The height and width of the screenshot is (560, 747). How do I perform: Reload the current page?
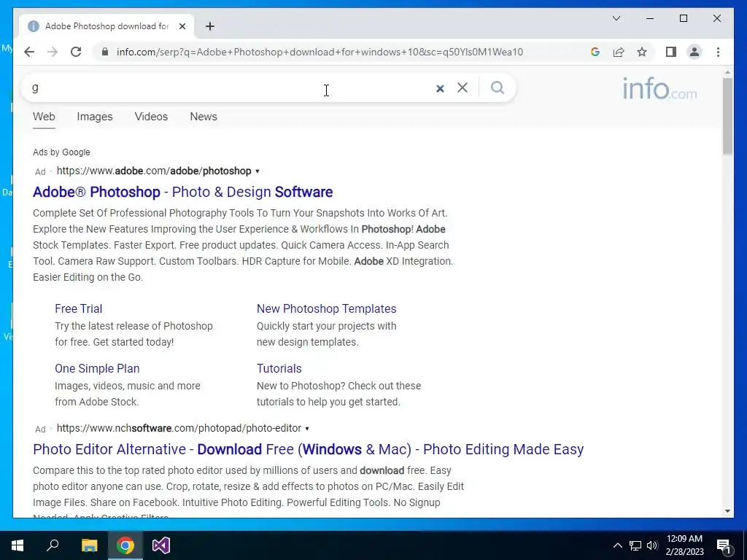point(76,52)
